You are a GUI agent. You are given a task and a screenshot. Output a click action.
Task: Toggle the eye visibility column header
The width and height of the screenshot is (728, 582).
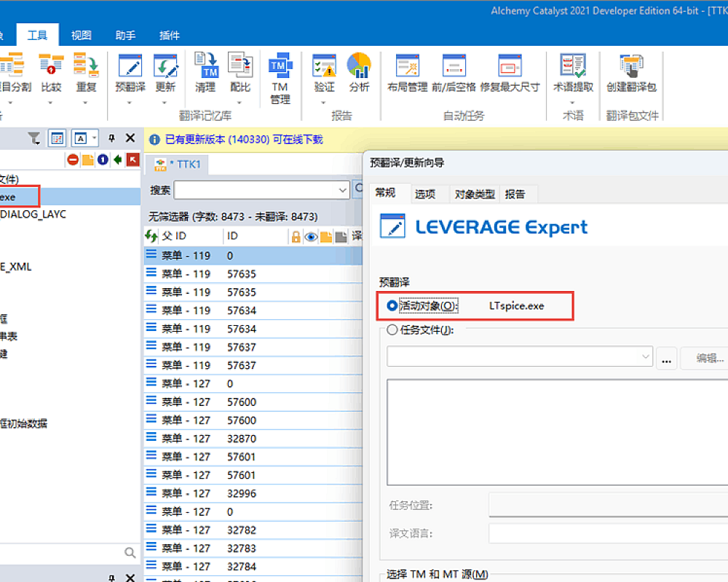(311, 236)
